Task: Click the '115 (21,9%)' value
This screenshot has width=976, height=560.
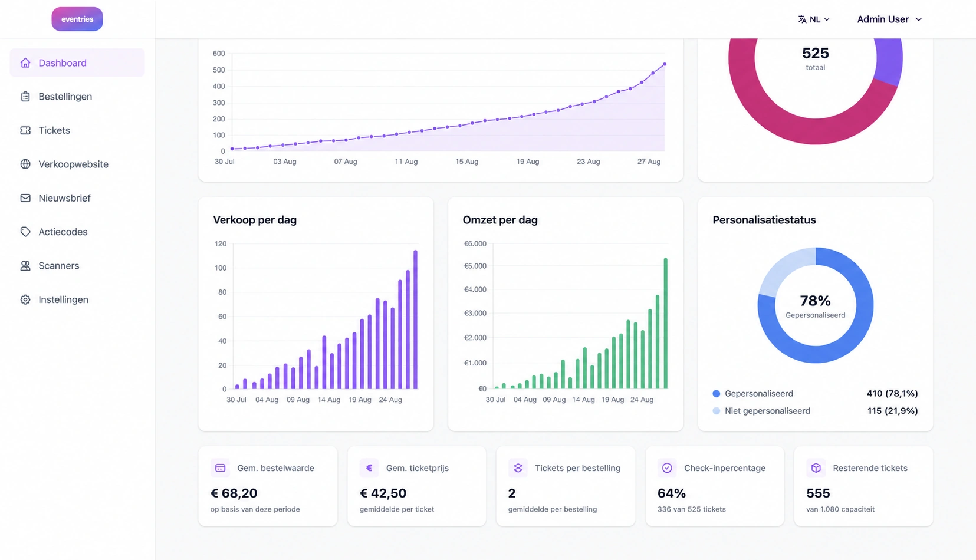Action: (892, 411)
